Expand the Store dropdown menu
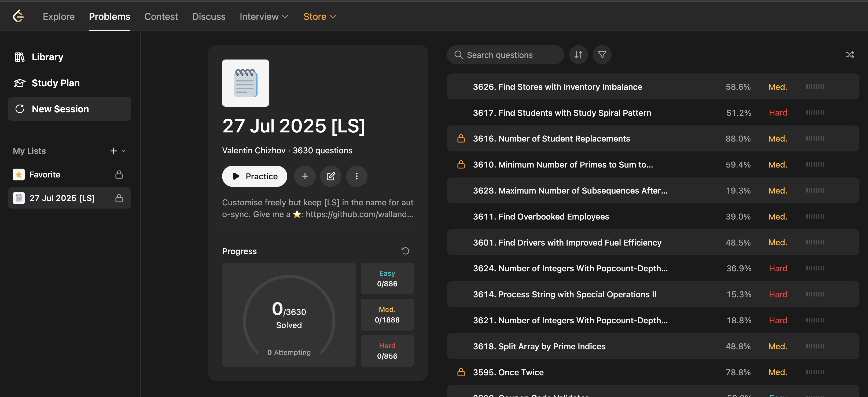This screenshot has width=868, height=397. click(319, 17)
